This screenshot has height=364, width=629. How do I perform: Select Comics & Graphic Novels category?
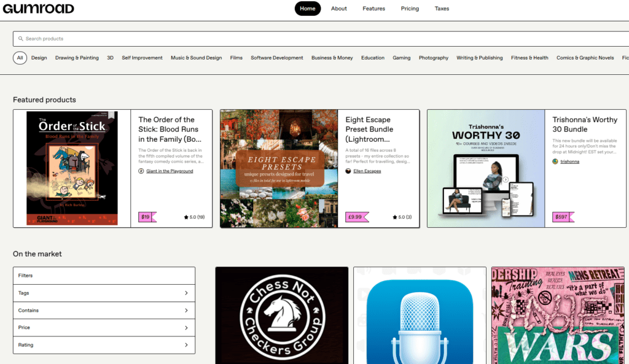(585, 58)
